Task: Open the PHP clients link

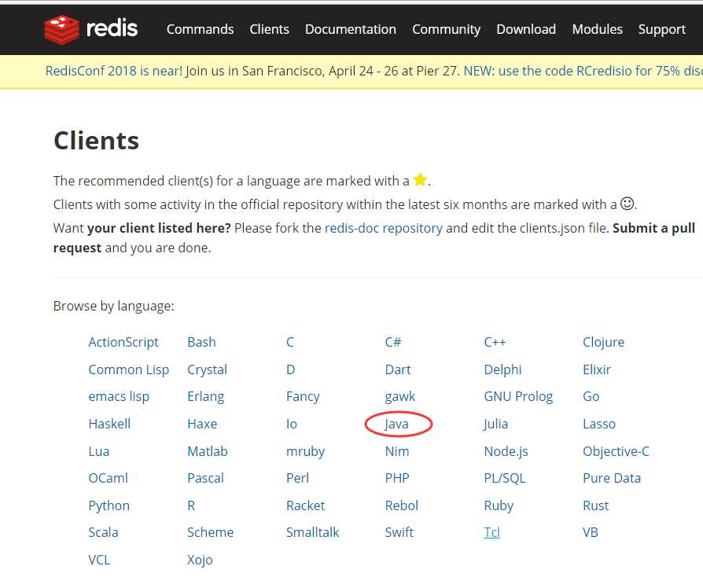Action: click(397, 478)
